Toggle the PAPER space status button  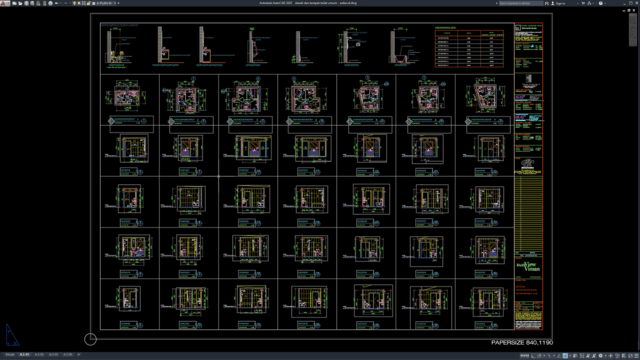(525, 356)
